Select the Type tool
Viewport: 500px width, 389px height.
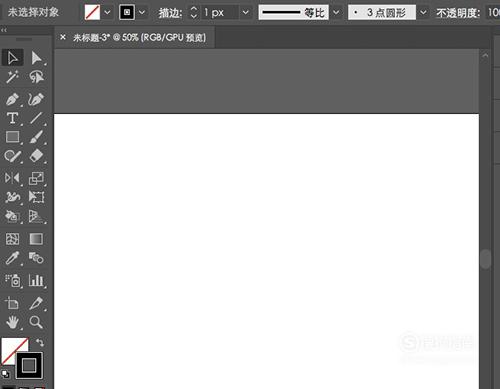click(12, 118)
